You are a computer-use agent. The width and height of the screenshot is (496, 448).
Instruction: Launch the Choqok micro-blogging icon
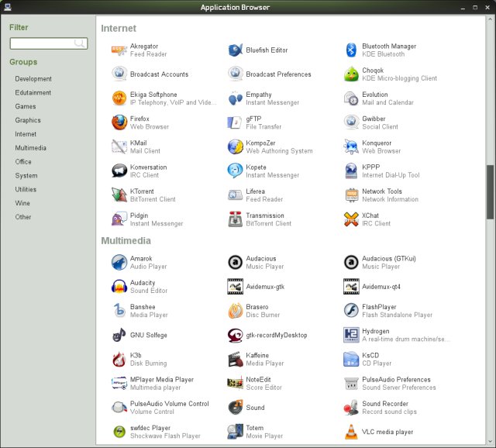coord(351,74)
